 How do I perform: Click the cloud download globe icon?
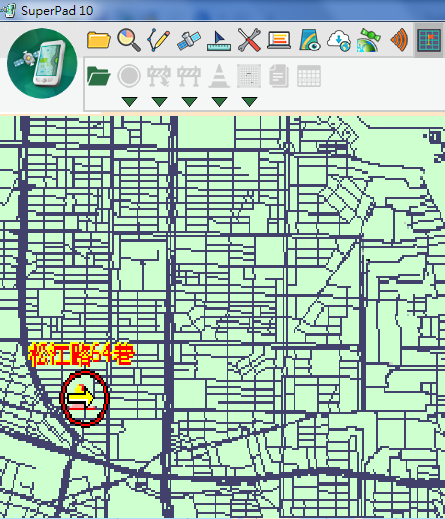[339, 41]
